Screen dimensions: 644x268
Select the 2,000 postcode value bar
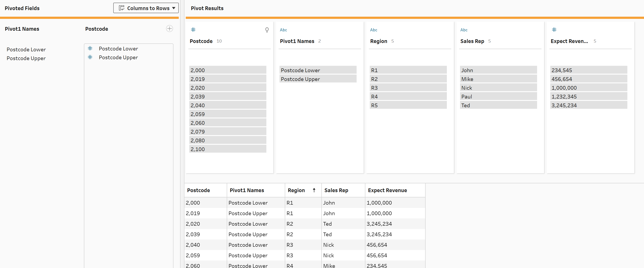click(228, 70)
